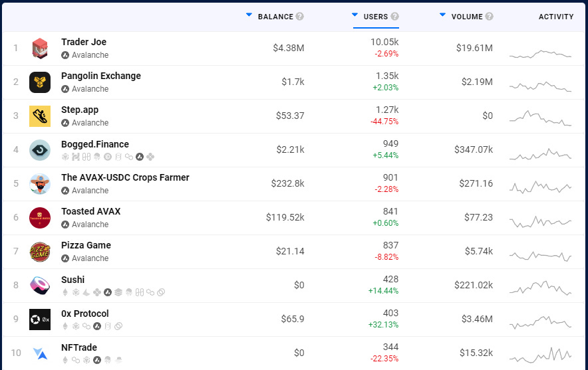Screen dimensions: 588x370
Task: Click the VOLUME column header
Action: pos(467,17)
